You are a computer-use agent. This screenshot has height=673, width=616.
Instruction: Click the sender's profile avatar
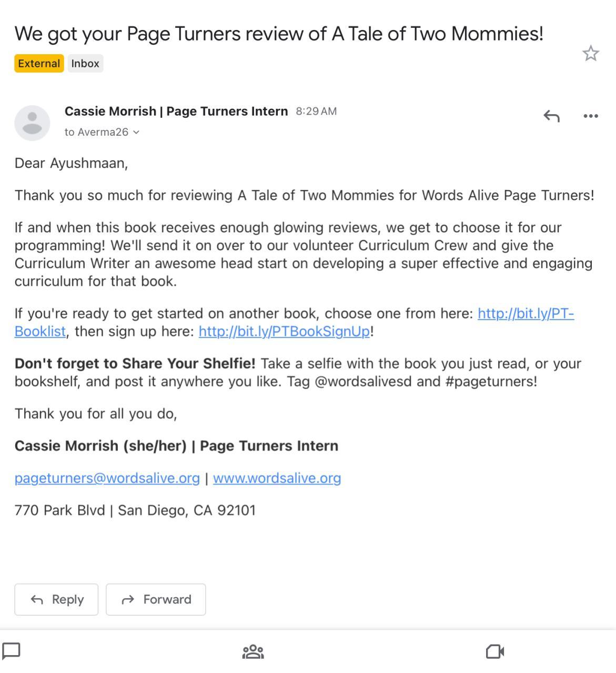(32, 123)
